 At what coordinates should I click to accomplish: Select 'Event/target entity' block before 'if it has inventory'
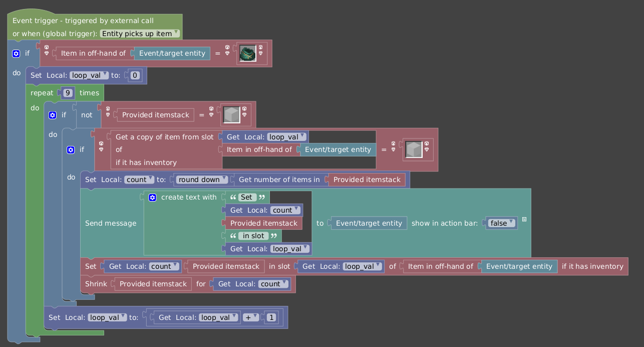coord(519,266)
